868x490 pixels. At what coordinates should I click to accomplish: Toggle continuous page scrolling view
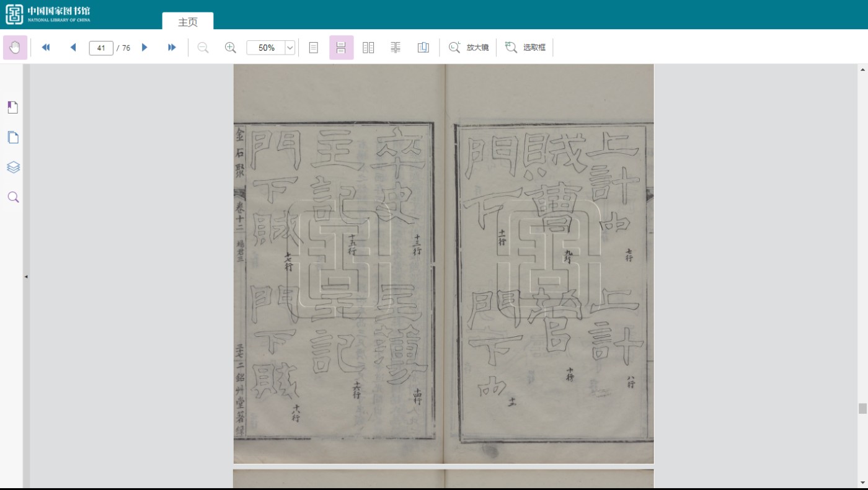point(341,48)
